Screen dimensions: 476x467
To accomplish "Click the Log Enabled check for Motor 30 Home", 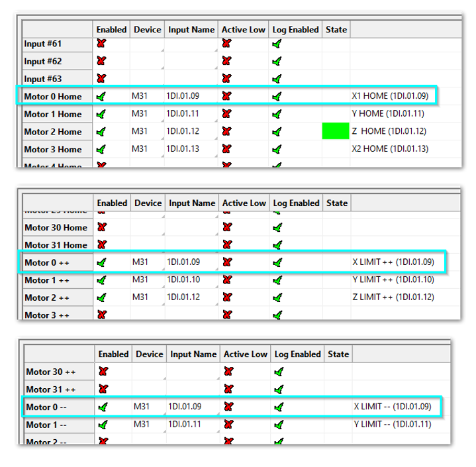I will [277, 227].
